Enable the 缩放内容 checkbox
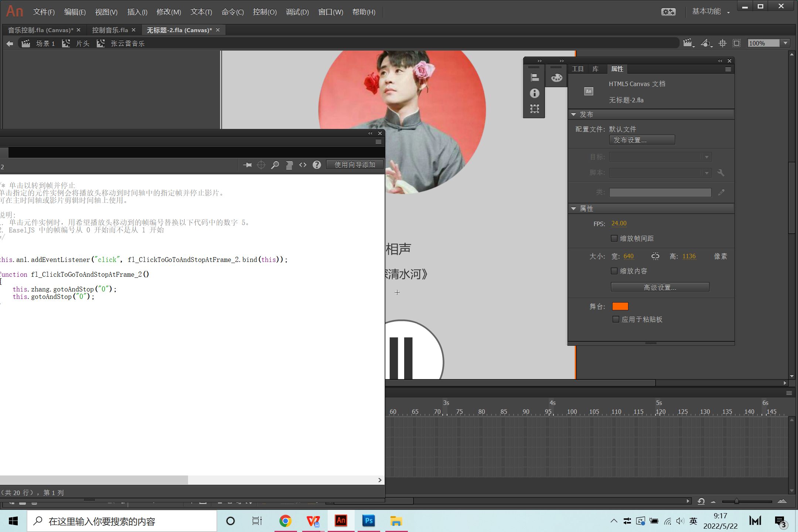The width and height of the screenshot is (798, 532). point(614,271)
